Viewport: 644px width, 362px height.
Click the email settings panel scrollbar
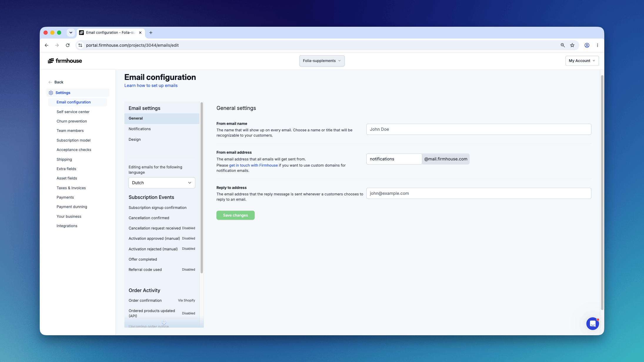(x=202, y=187)
